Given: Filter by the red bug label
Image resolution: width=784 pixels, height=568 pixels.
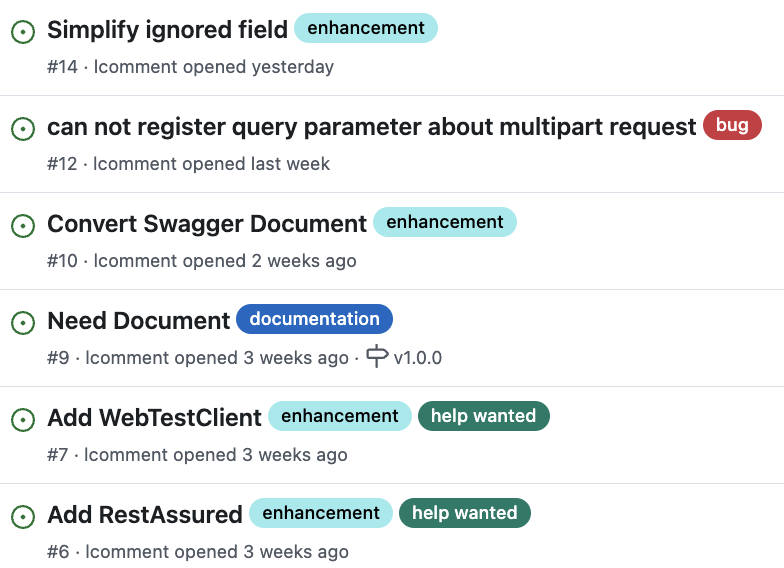Looking at the screenshot, I should [732, 125].
